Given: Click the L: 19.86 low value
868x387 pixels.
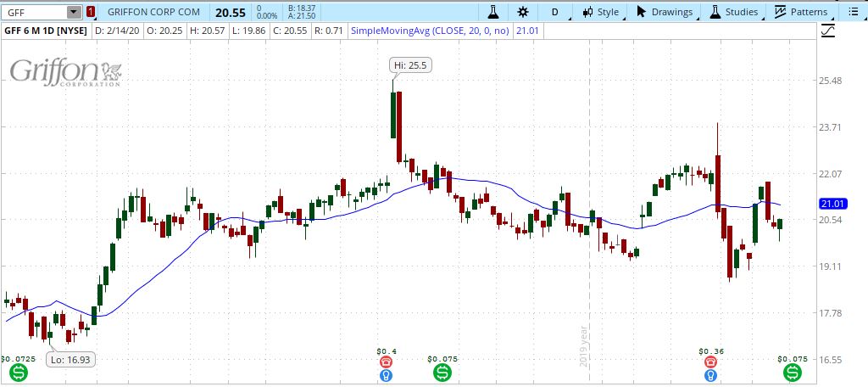Looking at the screenshot, I should tap(248, 31).
